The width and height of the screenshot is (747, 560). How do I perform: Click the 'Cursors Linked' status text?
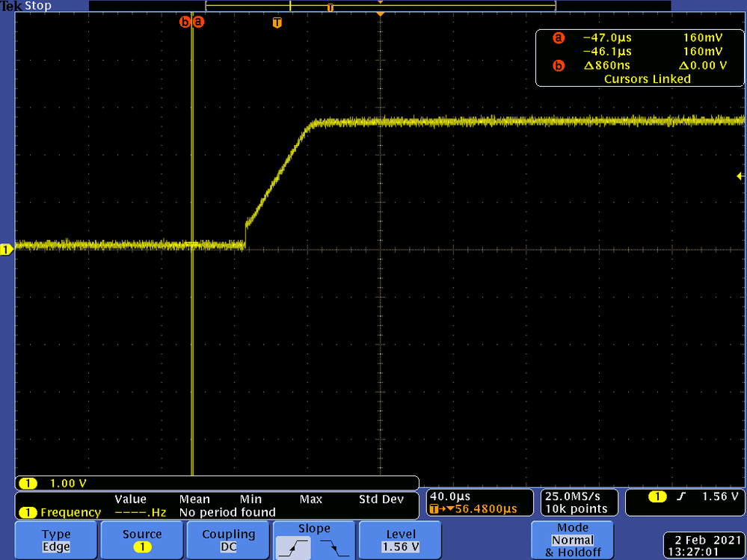[x=647, y=79]
